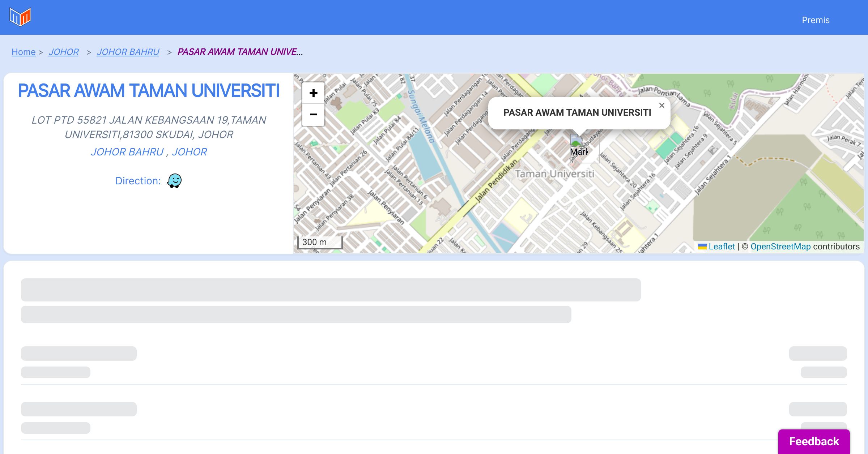
Task: Open Waze direction icon
Action: 174,181
